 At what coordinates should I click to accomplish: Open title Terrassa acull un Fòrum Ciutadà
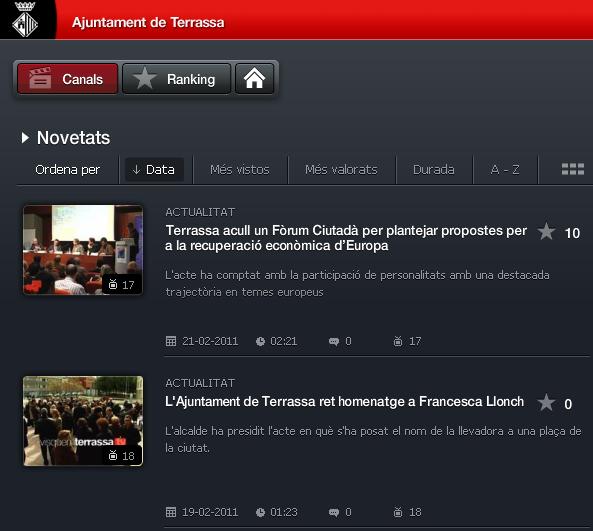tap(346, 238)
